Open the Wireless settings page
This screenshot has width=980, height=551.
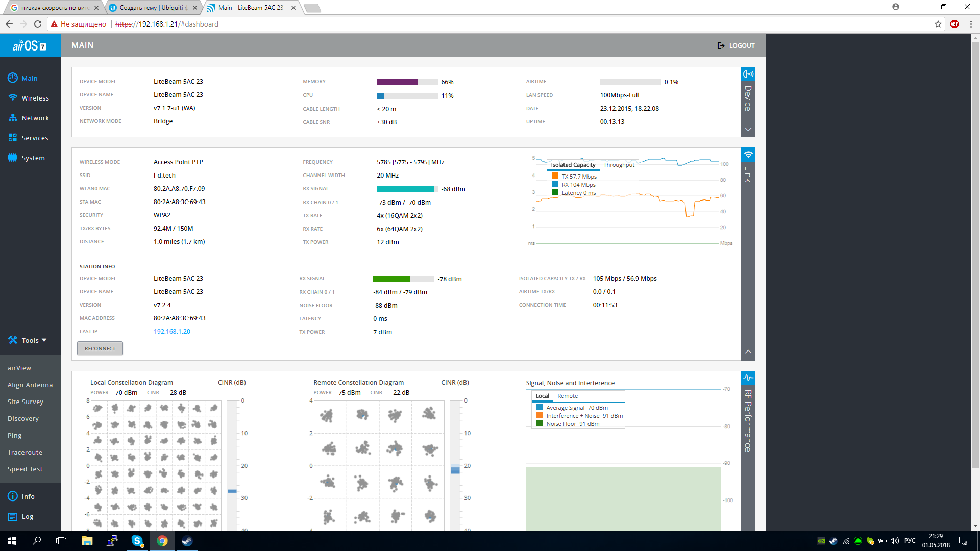[x=29, y=98]
